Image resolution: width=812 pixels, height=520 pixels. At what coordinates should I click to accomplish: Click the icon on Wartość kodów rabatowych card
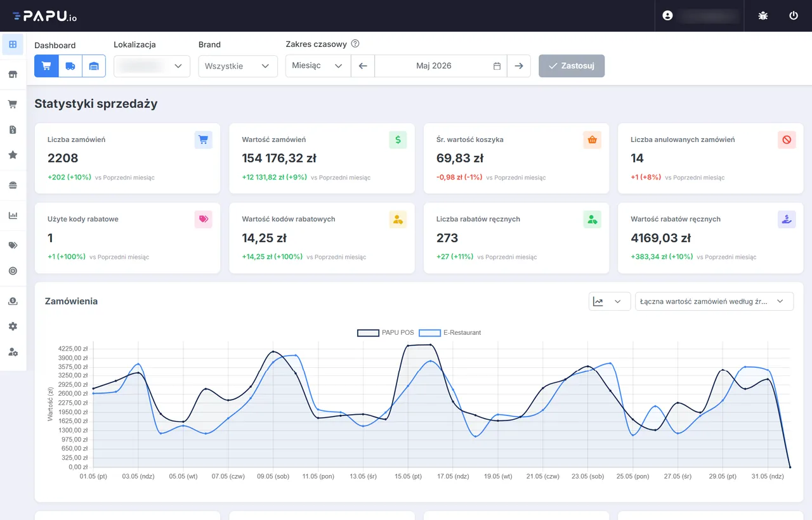click(398, 219)
